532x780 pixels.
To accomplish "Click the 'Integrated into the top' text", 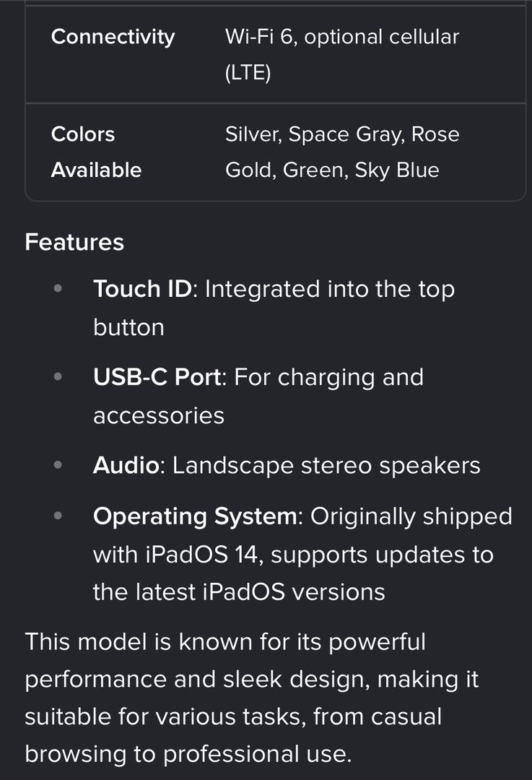I will coord(329,289).
